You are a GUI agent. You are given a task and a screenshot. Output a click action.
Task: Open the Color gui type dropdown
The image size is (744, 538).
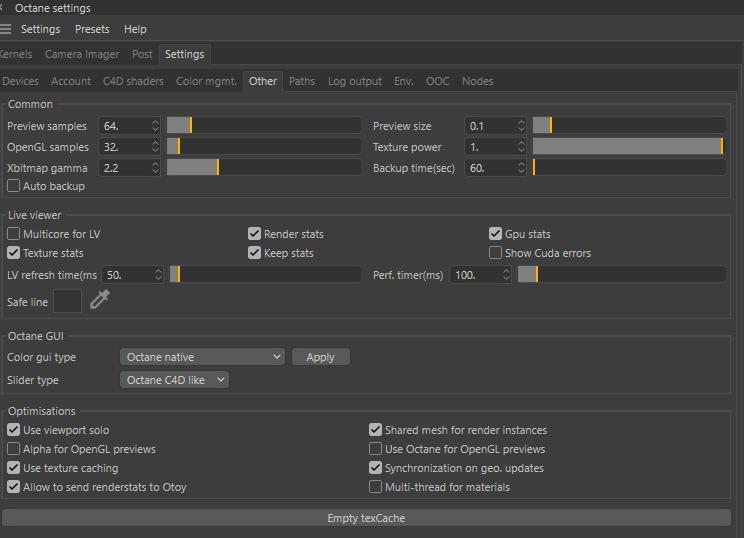[202, 357]
